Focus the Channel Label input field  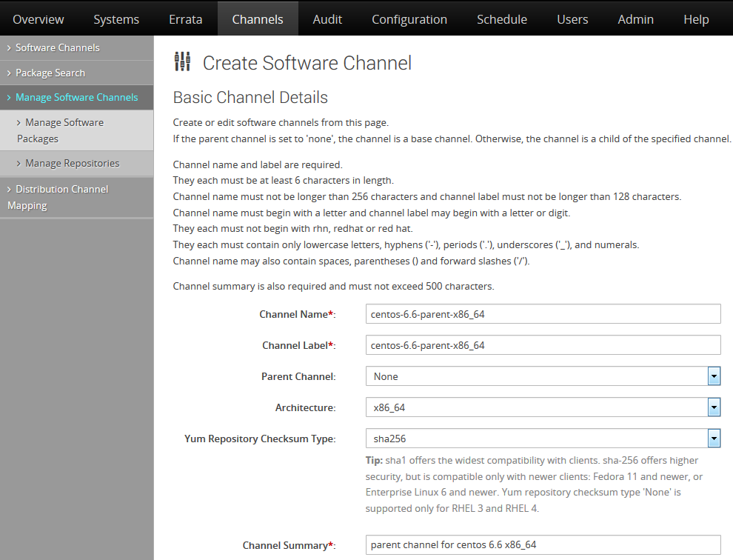(x=543, y=345)
